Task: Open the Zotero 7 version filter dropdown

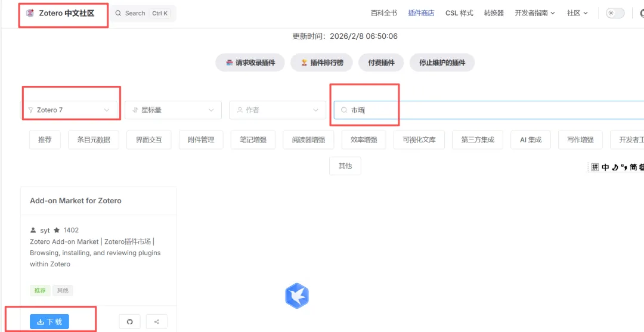Action: 69,110
